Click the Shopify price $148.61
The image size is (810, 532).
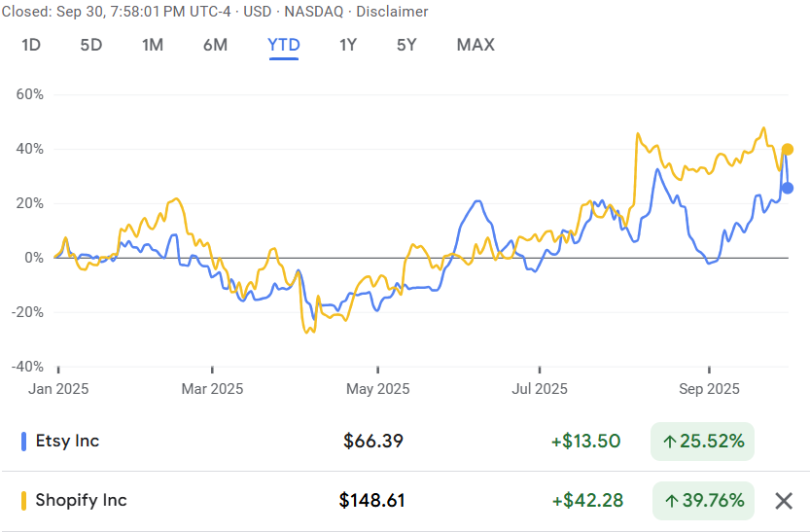[372, 501]
